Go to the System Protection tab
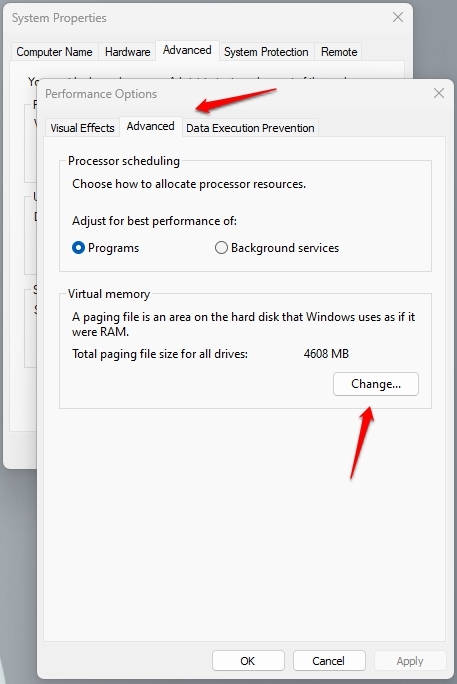This screenshot has width=457, height=684. tap(266, 52)
